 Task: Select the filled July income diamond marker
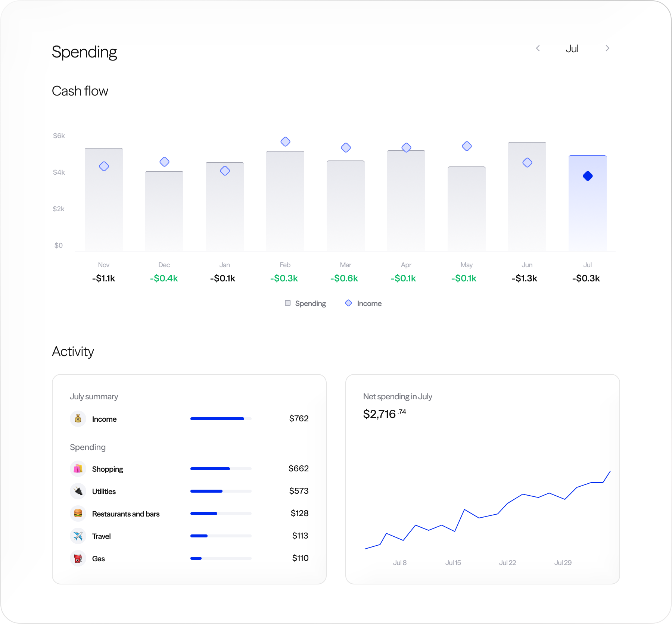click(588, 176)
